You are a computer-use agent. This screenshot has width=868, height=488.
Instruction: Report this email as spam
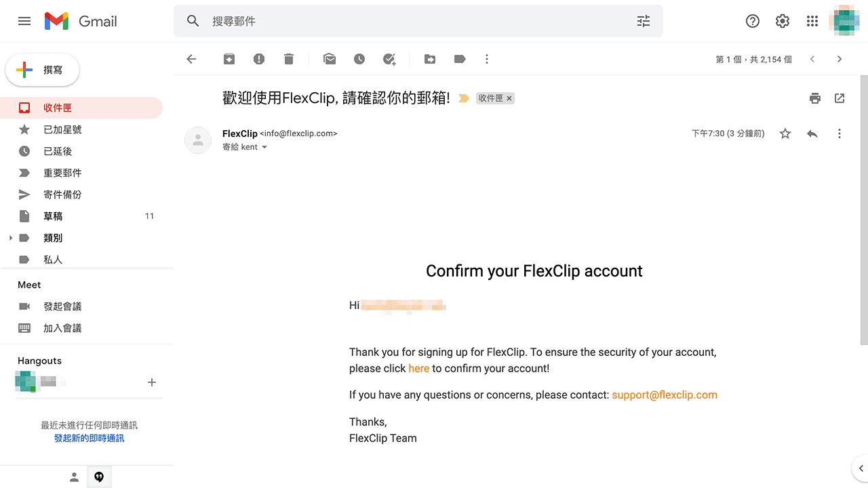[x=258, y=59]
